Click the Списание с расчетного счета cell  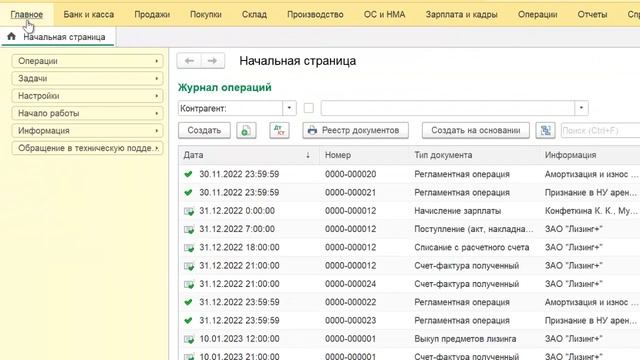click(x=471, y=247)
